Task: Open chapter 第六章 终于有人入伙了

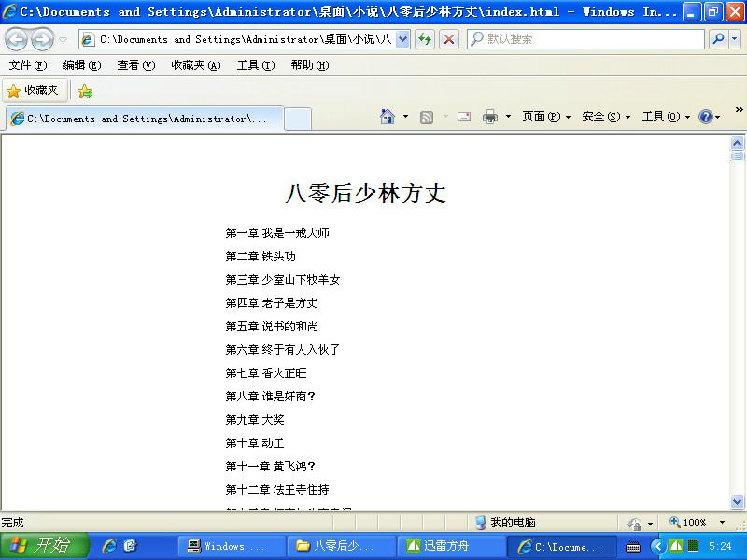Action: 283,349
